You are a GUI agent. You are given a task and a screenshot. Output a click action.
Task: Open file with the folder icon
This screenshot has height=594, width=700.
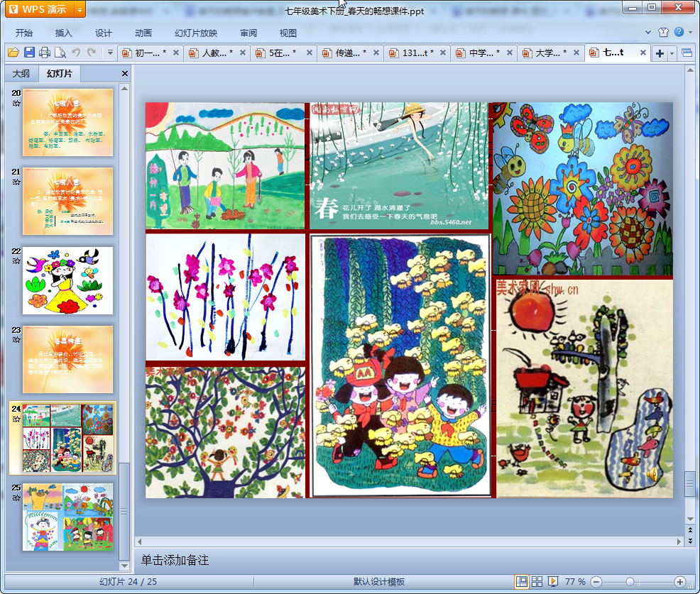[13, 53]
